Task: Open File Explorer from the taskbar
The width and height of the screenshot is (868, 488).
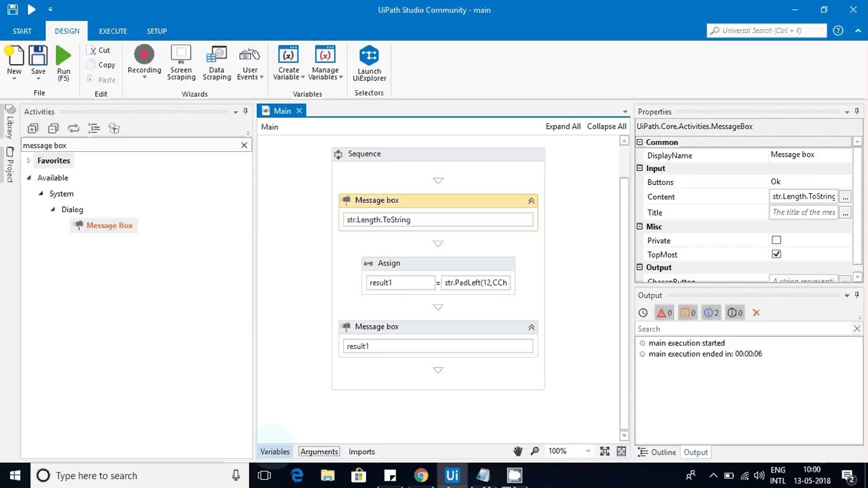Action: 328,476
